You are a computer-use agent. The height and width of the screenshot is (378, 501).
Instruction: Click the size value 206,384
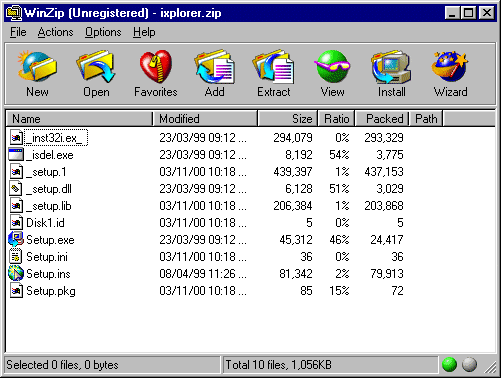tap(293, 206)
